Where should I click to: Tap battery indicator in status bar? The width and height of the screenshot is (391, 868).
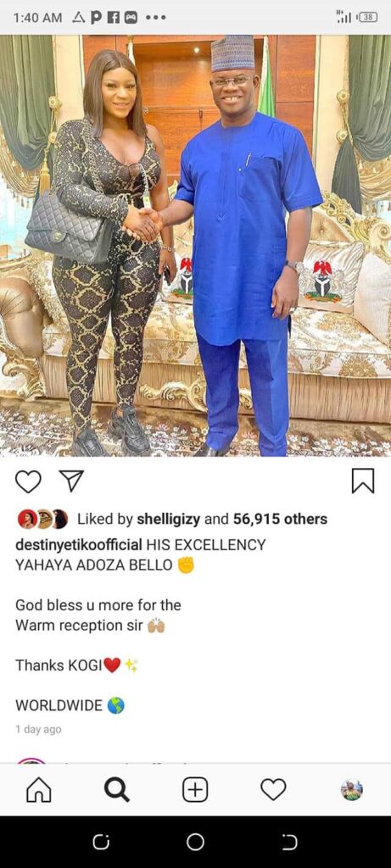tap(368, 18)
